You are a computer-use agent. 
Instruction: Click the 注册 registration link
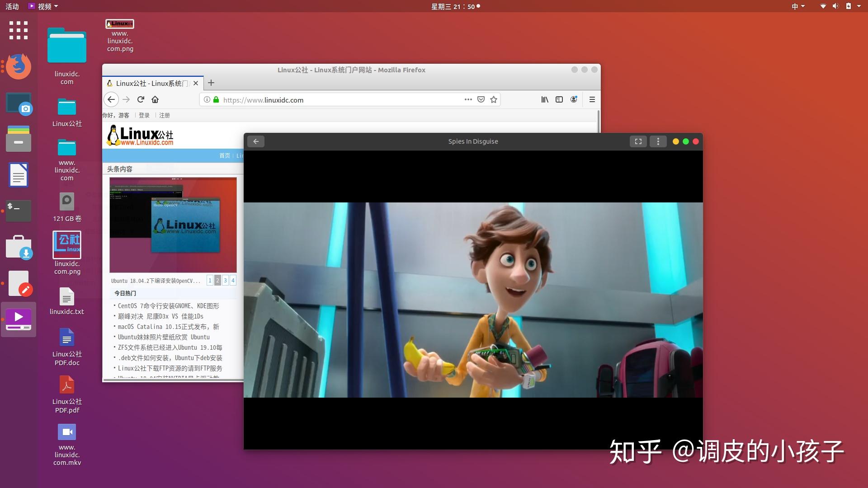pos(165,115)
